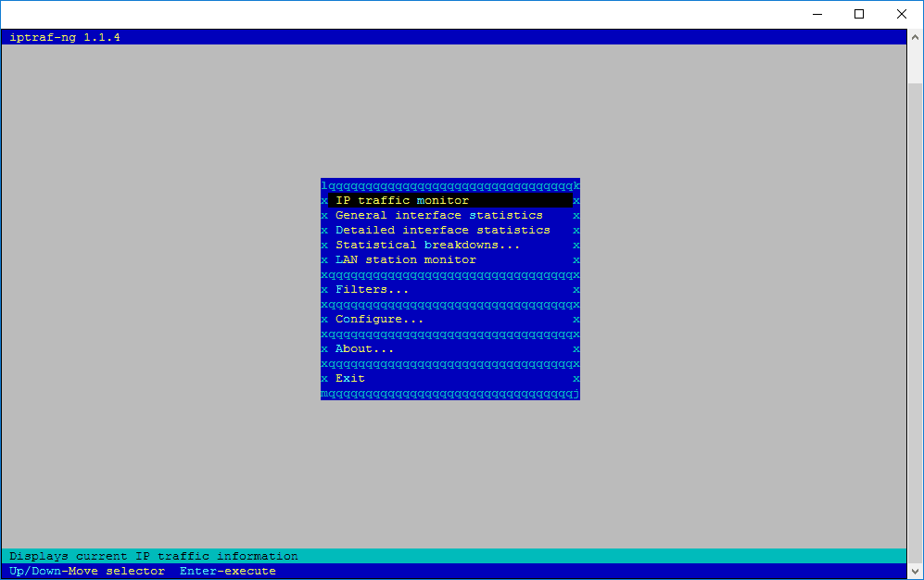The height and width of the screenshot is (580, 924).
Task: Click the Up/Down-Move selector hint
Action: [87, 571]
